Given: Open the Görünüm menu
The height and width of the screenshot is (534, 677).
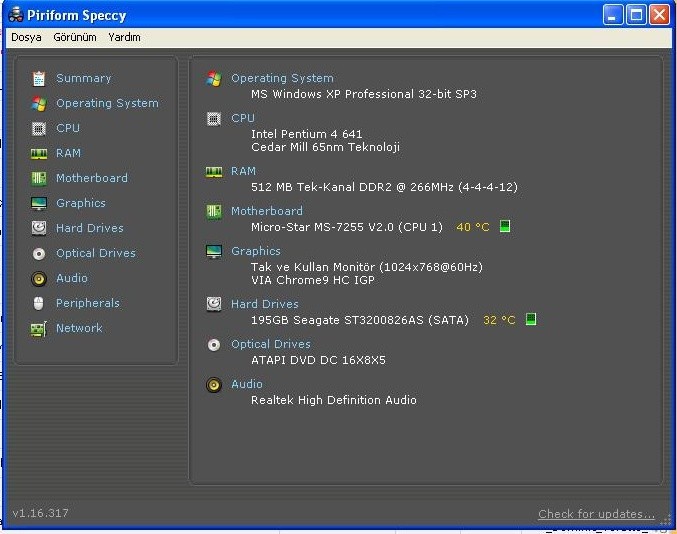Looking at the screenshot, I should pyautogui.click(x=75, y=38).
